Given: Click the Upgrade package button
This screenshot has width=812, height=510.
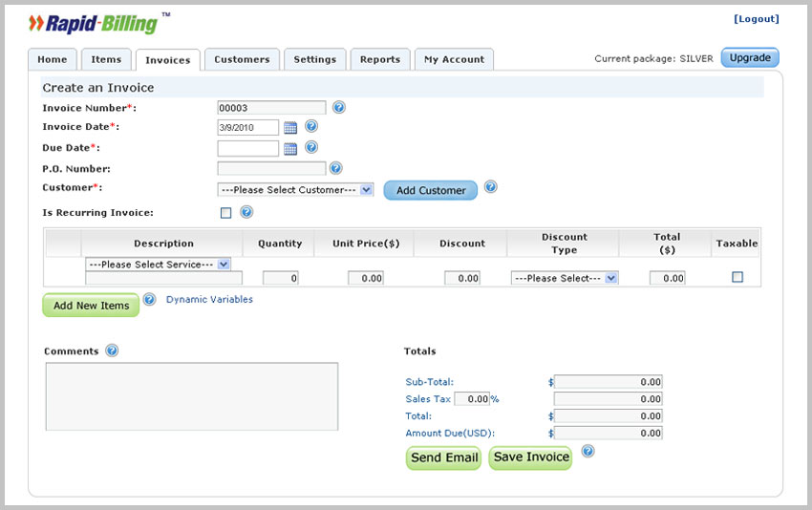Looking at the screenshot, I should point(750,58).
